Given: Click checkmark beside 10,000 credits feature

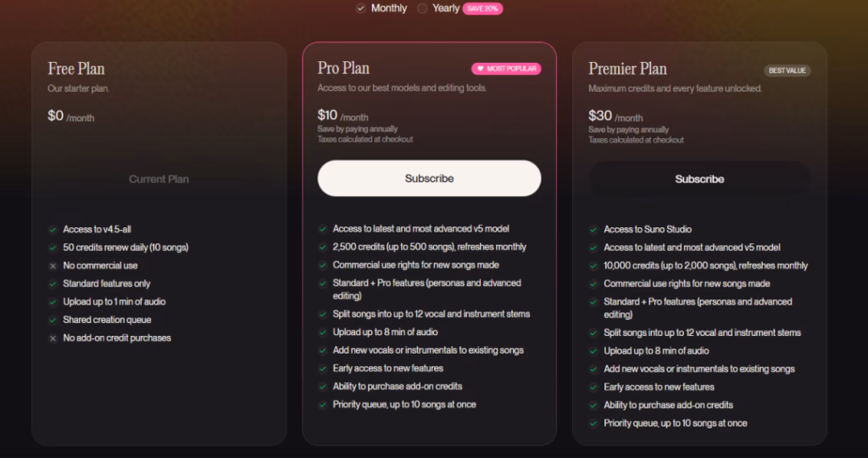Looking at the screenshot, I should point(593,265).
